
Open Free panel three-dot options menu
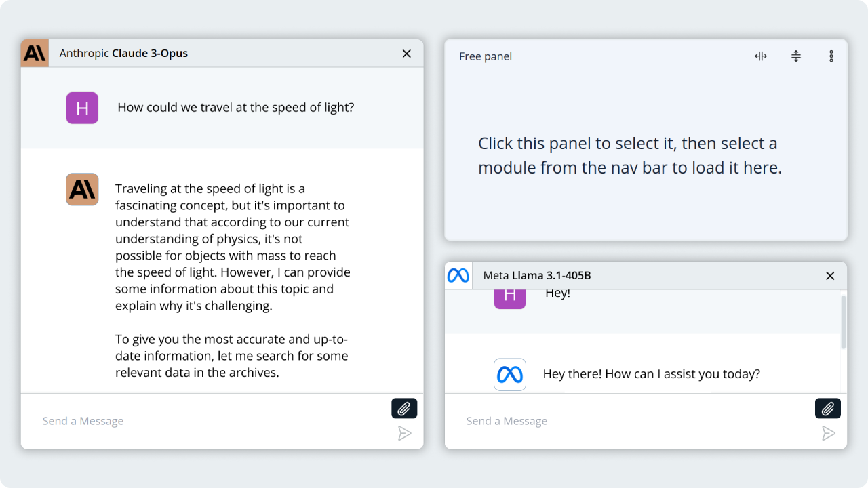[831, 56]
